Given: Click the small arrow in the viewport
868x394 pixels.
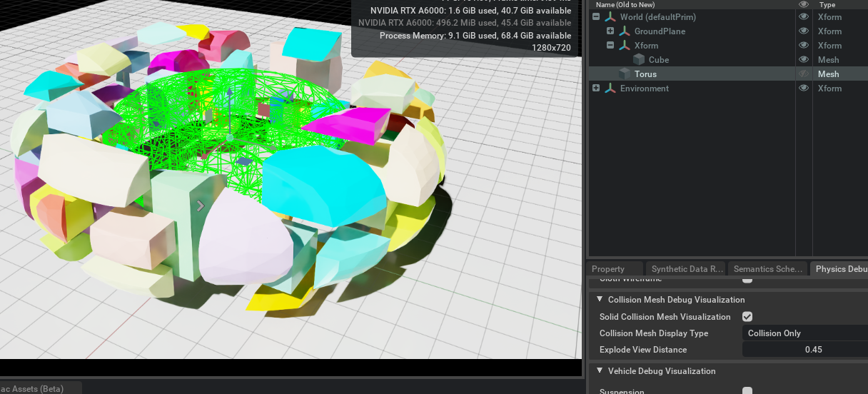Looking at the screenshot, I should tap(201, 206).
